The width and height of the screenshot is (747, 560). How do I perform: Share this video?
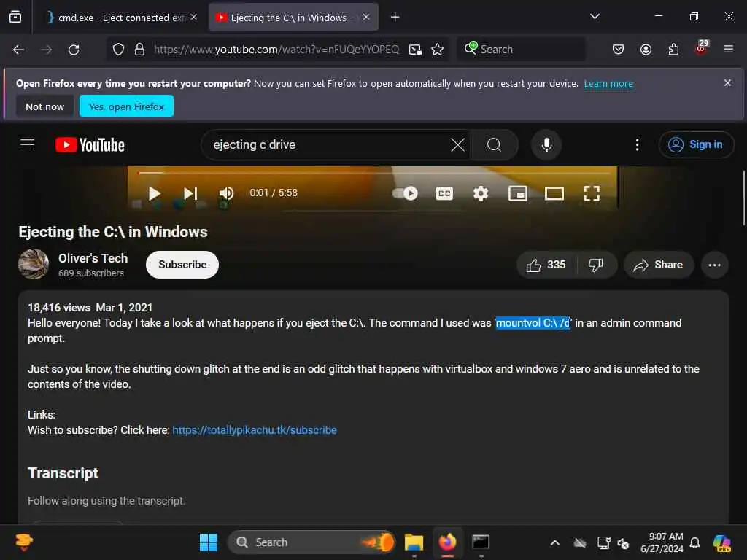[659, 265]
